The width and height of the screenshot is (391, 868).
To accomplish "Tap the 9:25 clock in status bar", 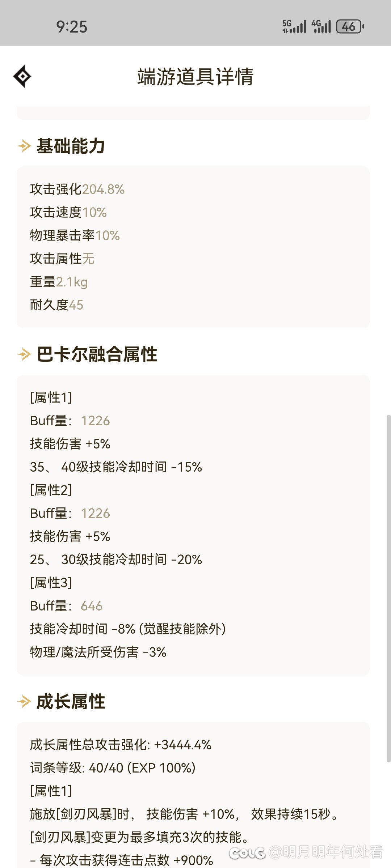I will 72,27.
